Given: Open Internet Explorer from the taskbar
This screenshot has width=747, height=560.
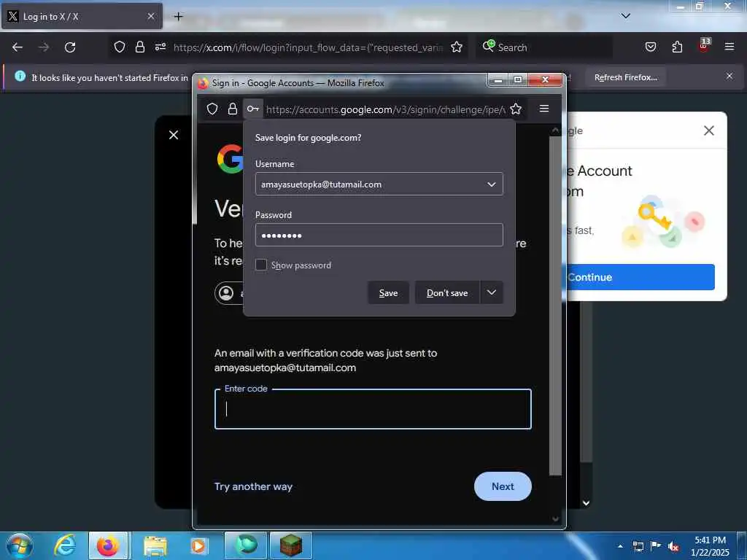Looking at the screenshot, I should click(65, 545).
